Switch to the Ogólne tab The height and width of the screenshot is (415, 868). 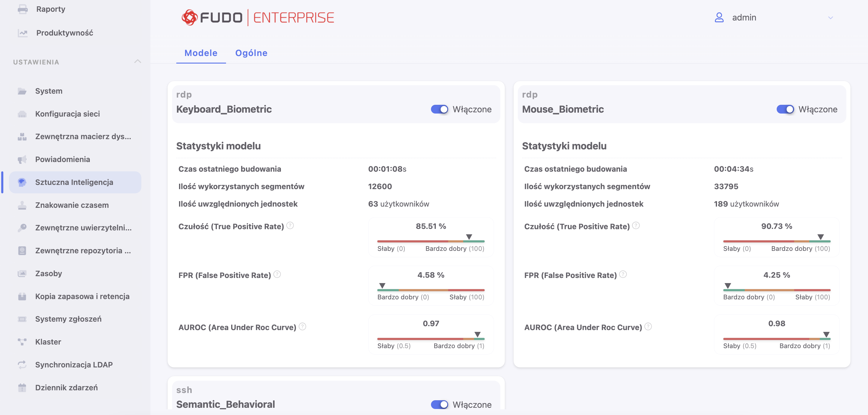point(251,53)
